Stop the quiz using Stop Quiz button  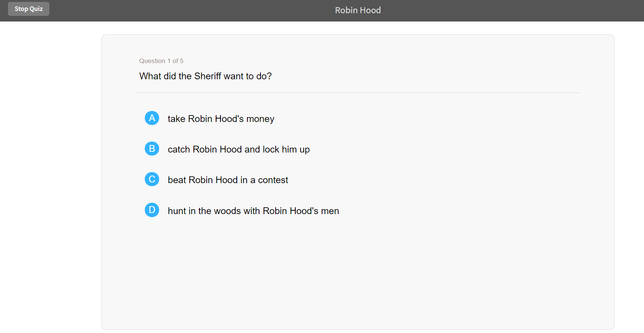[29, 9]
